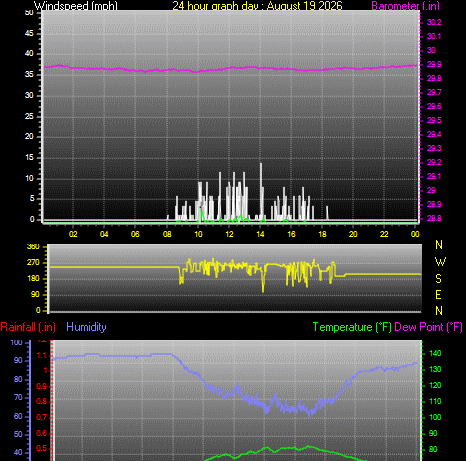Click the 50 value on windspeed scale

pyautogui.click(x=29, y=13)
